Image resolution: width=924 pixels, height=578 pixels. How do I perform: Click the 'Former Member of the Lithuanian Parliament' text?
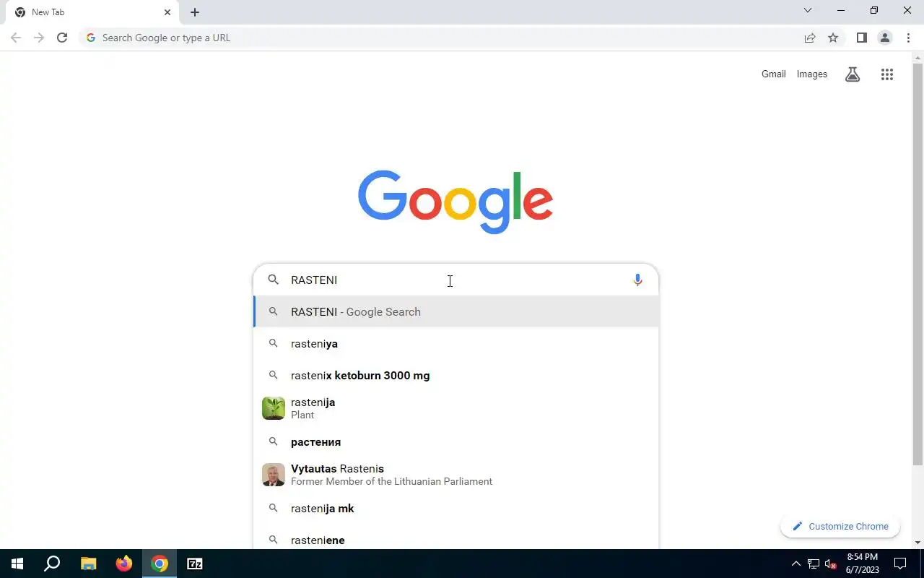click(391, 481)
